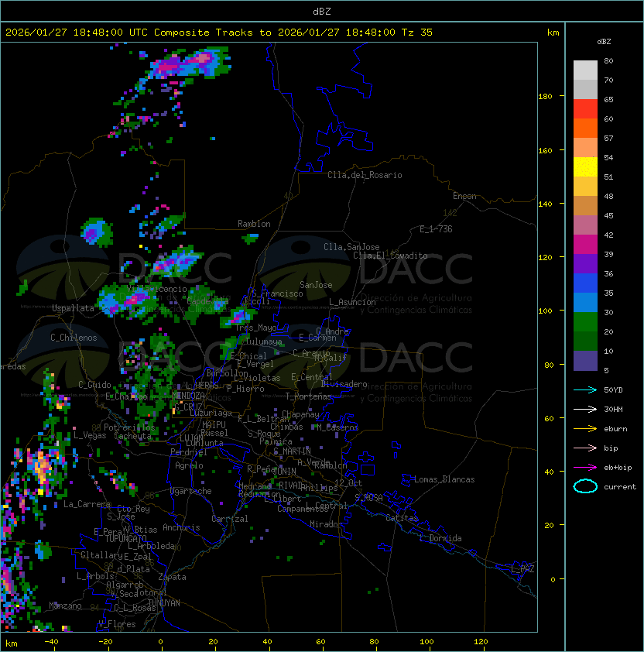
Task: Click the 'Potrerillos' map label
Action: tap(129, 427)
